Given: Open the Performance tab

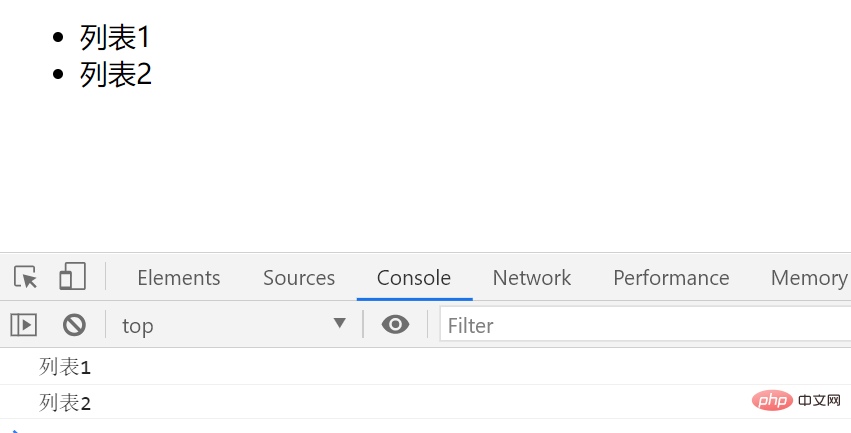Looking at the screenshot, I should 671,278.
